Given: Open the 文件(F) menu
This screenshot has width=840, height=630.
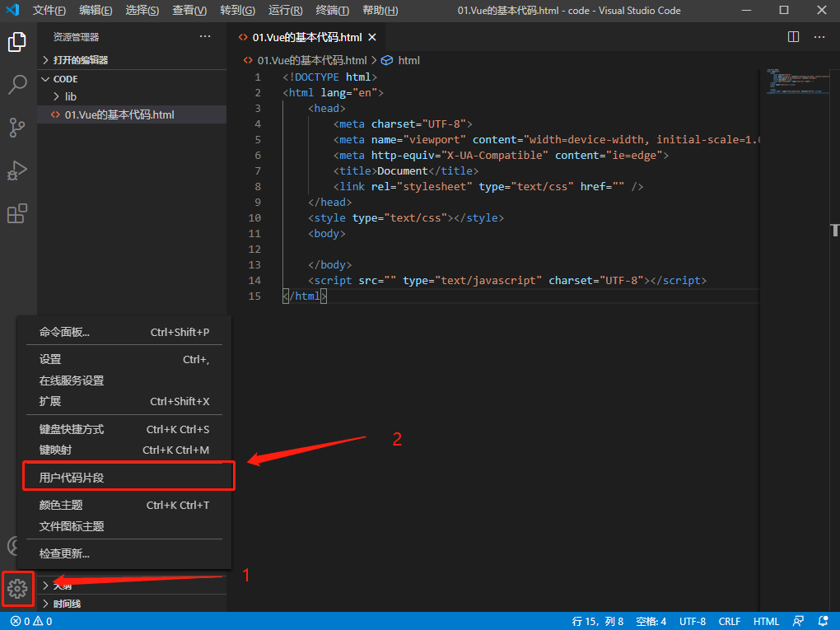Looking at the screenshot, I should click(49, 10).
